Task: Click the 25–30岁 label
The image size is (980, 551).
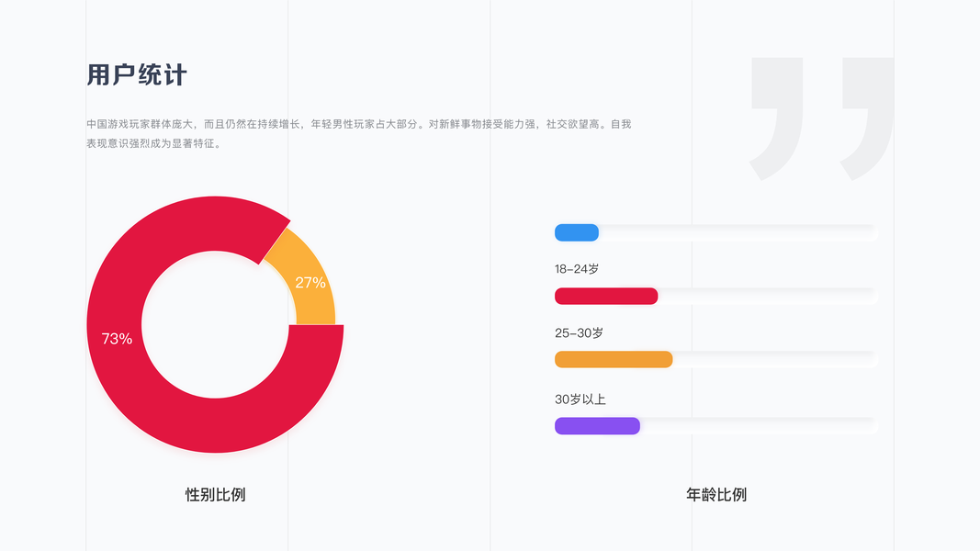Action: (x=579, y=333)
